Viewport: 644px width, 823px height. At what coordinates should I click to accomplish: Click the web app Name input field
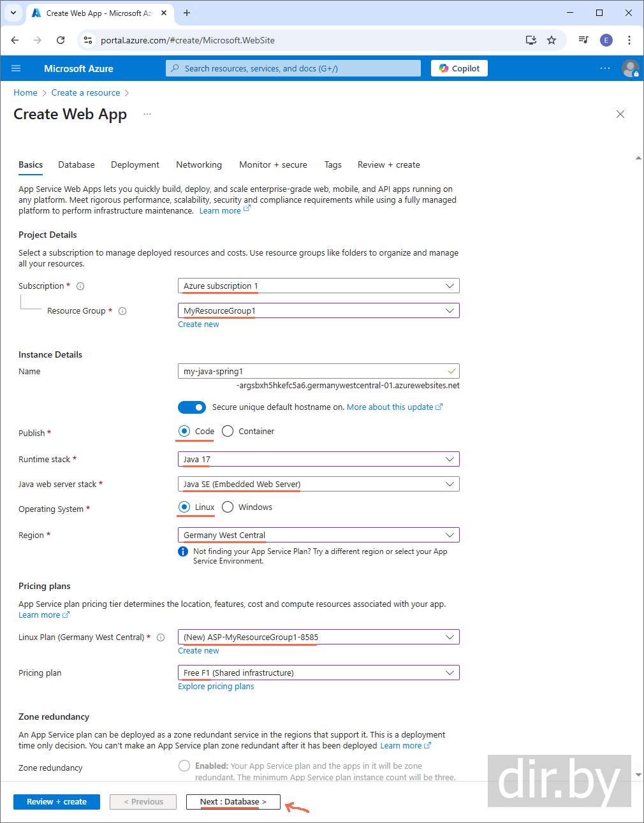pos(312,371)
